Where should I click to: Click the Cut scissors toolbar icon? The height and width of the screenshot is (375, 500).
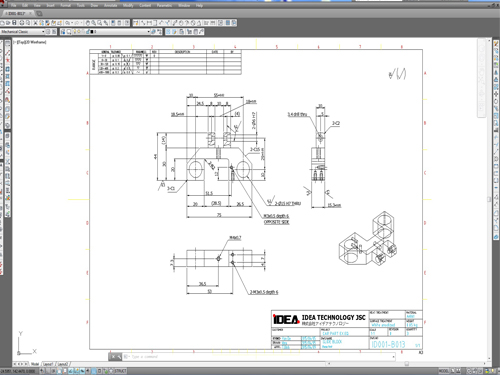[35, 23]
